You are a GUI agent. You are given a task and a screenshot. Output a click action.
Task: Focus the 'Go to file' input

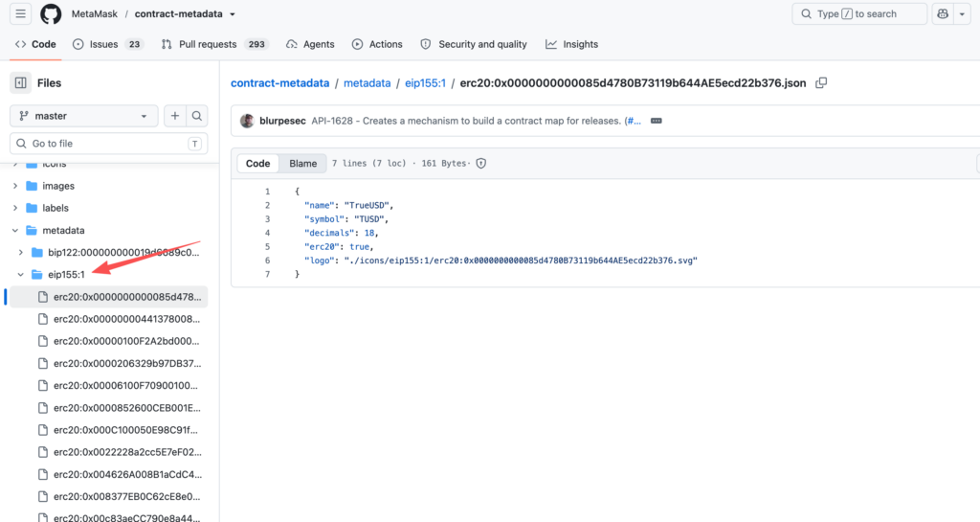109,143
